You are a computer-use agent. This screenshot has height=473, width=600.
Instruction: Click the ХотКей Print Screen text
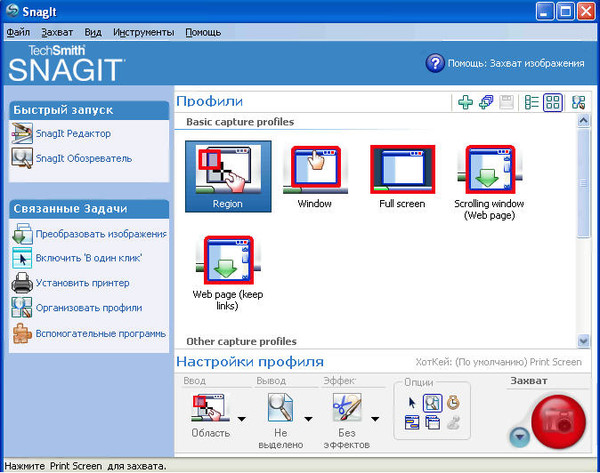click(499, 362)
